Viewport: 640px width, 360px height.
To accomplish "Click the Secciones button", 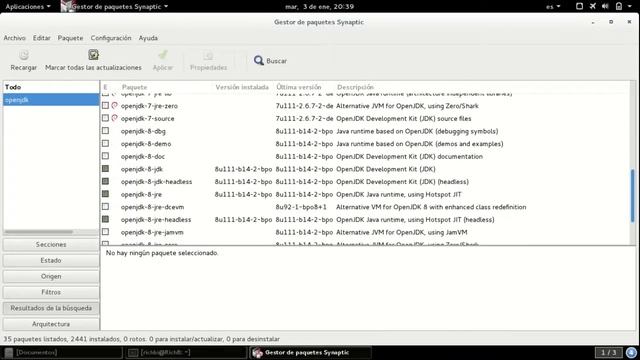I will click(x=51, y=244).
